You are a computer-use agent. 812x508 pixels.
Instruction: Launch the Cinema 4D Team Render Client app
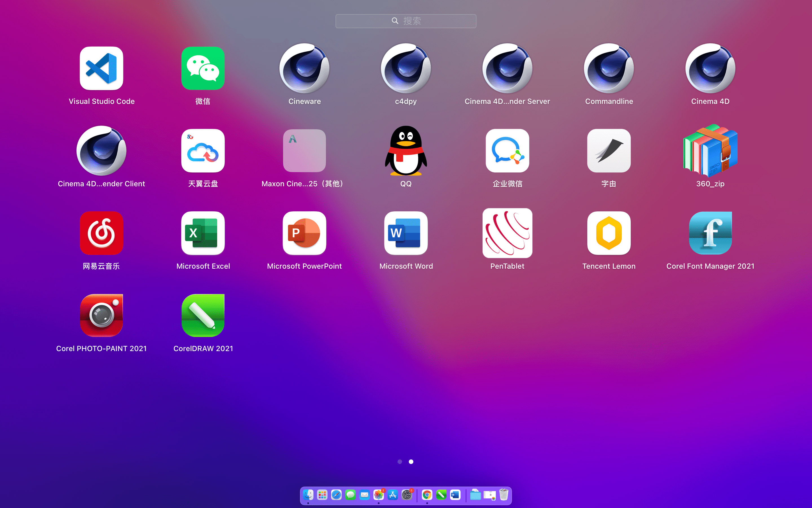click(x=101, y=150)
